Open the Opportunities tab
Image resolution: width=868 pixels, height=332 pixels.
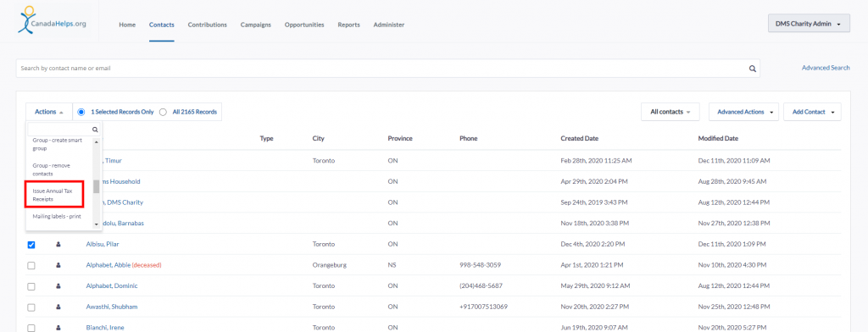click(x=304, y=25)
